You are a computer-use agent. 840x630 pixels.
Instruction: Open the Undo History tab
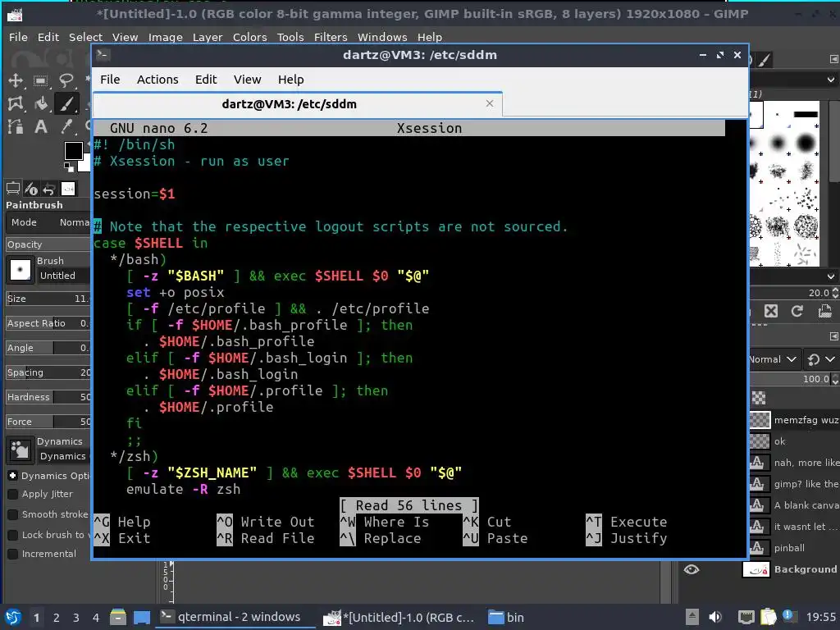(x=49, y=189)
